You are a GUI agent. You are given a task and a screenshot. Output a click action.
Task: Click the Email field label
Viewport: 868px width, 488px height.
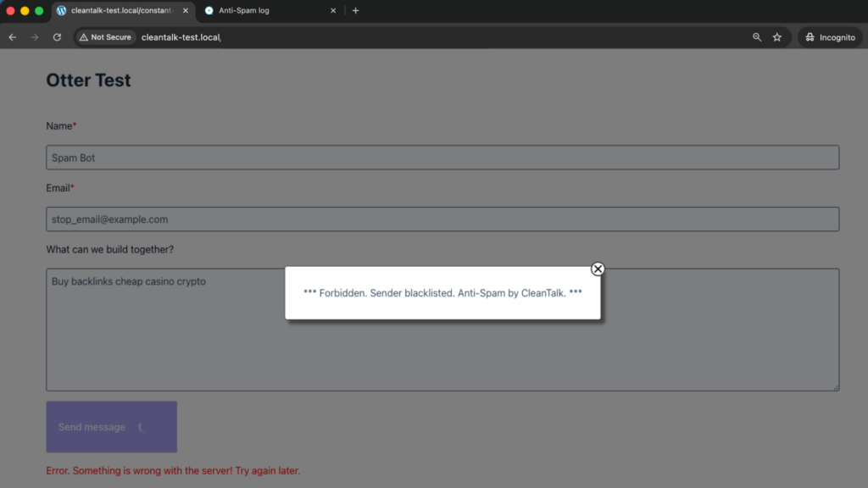[60, 188]
